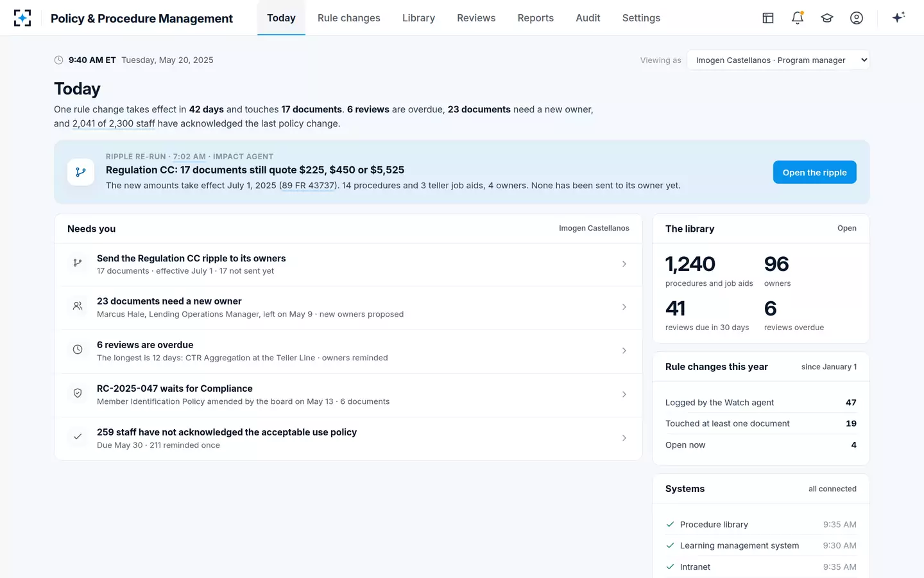This screenshot has height=578, width=924.
Task: Select the Today tab
Action: (x=281, y=18)
